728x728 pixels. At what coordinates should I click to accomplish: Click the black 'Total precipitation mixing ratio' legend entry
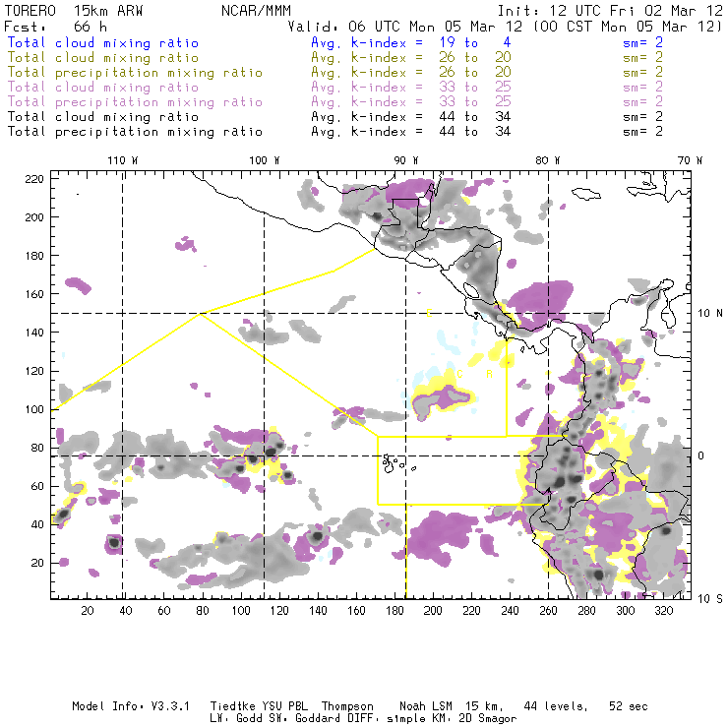pos(135,132)
